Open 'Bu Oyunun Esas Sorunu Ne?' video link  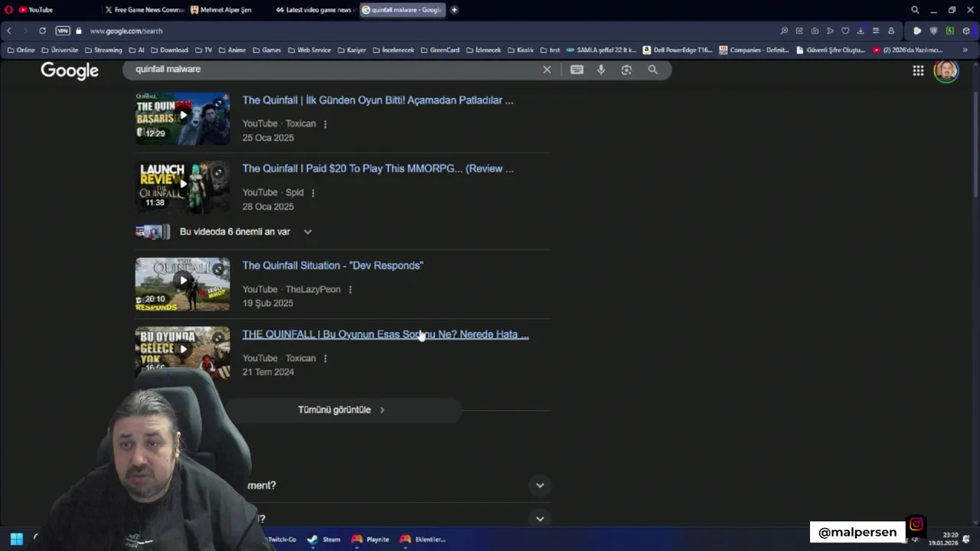tap(385, 334)
